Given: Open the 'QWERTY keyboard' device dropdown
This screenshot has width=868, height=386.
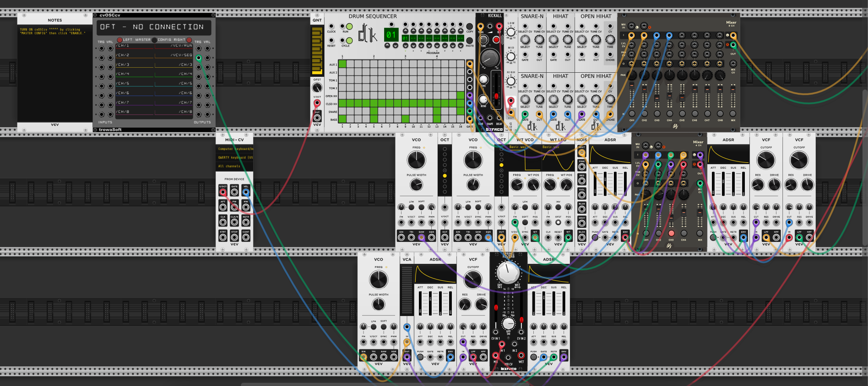Looking at the screenshot, I should (x=234, y=157).
